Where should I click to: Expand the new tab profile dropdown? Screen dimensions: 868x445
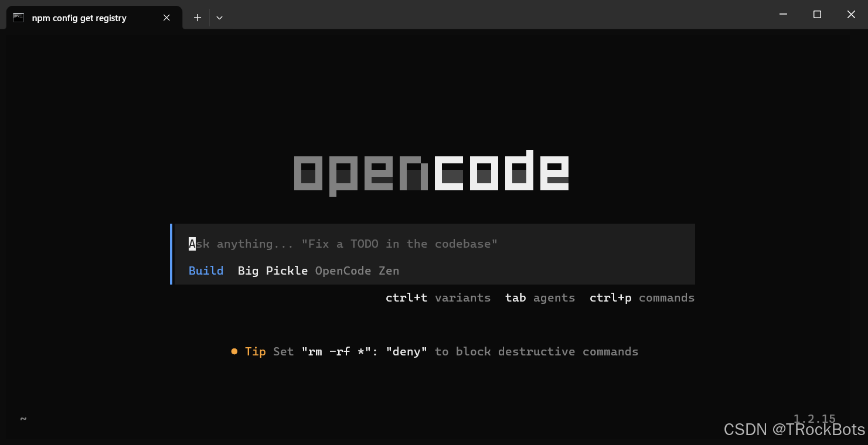click(219, 18)
